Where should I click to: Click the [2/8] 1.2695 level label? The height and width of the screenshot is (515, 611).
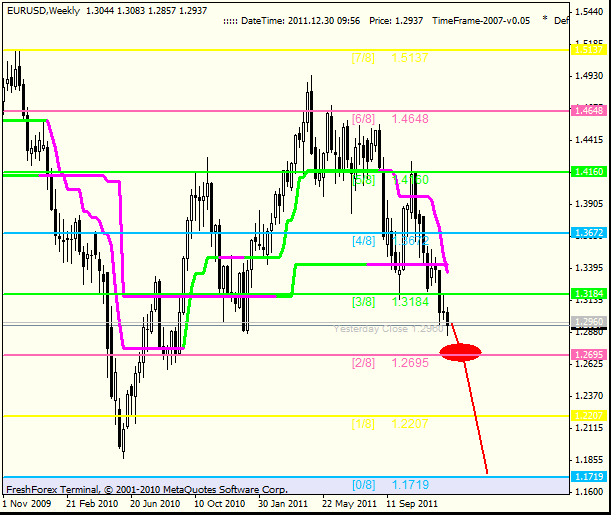point(390,363)
